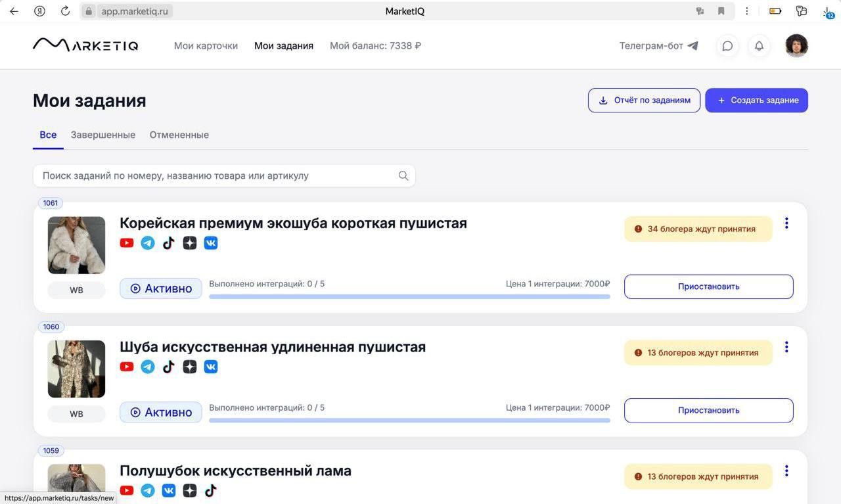Screen dimensions: 841x504
Task: Pause task 1061 with Приостановить
Action: tap(708, 286)
